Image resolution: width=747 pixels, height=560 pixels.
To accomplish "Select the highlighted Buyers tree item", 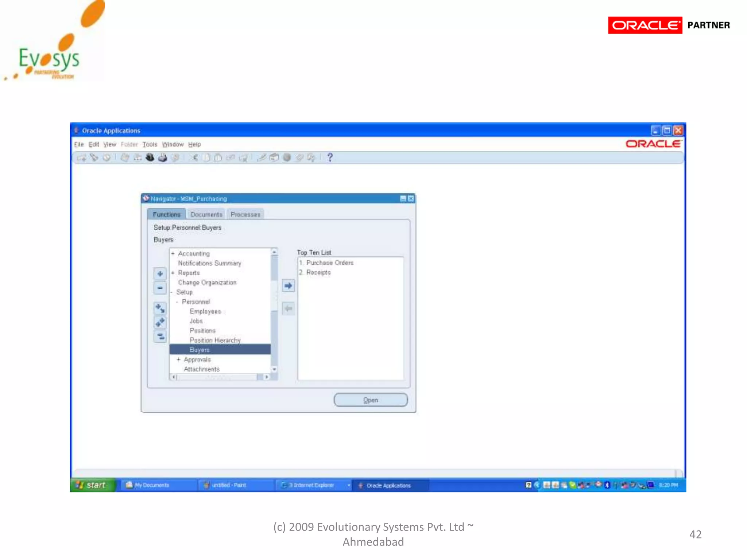I will [x=220, y=350].
